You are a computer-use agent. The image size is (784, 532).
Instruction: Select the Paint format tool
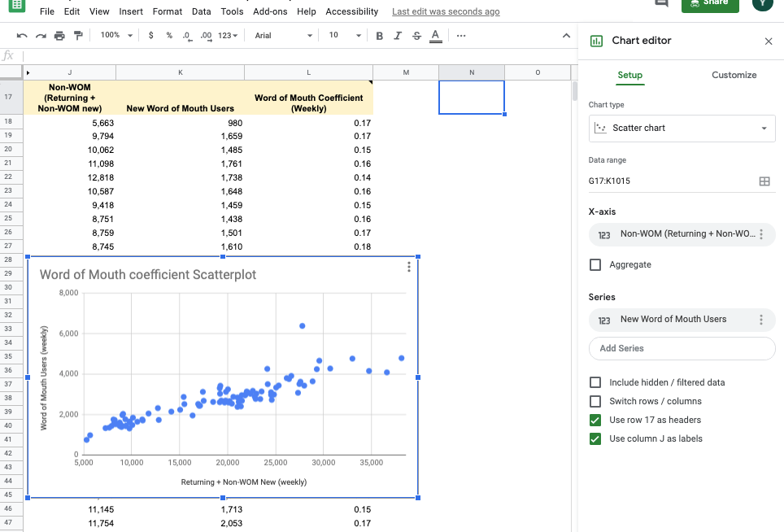[78, 36]
